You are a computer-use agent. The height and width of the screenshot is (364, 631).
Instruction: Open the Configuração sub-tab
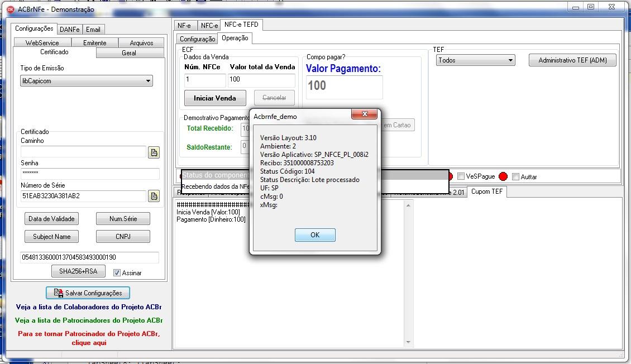[197, 39]
